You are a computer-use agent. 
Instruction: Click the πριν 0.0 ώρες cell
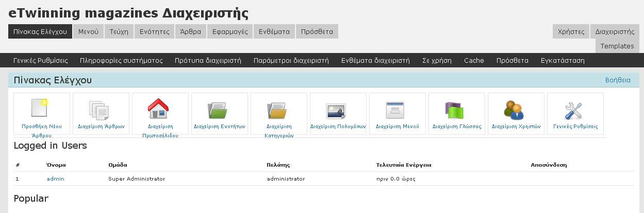tap(396, 179)
